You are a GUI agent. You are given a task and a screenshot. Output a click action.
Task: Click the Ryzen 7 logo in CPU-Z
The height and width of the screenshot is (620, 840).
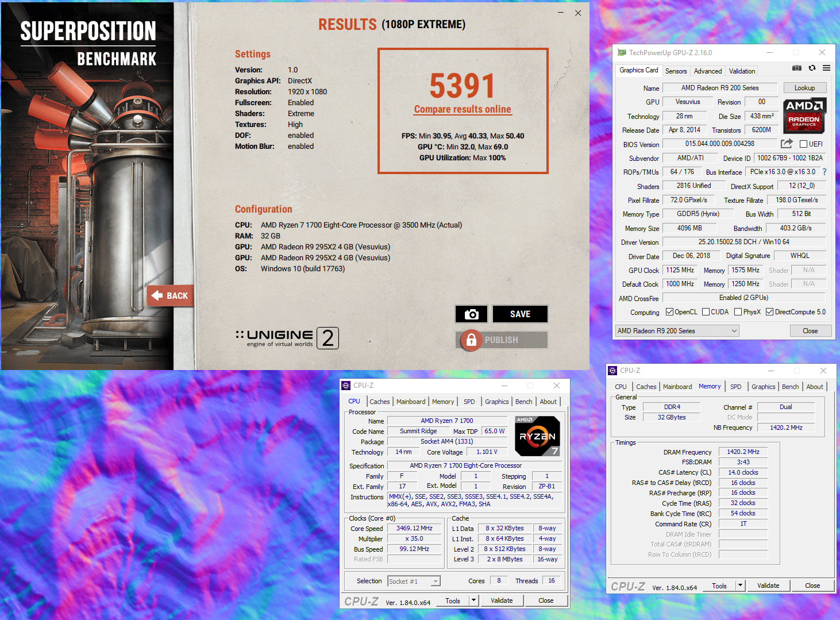click(537, 436)
